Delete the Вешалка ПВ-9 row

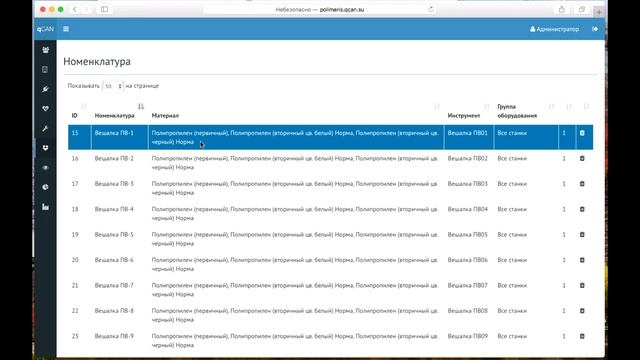pyautogui.click(x=582, y=336)
